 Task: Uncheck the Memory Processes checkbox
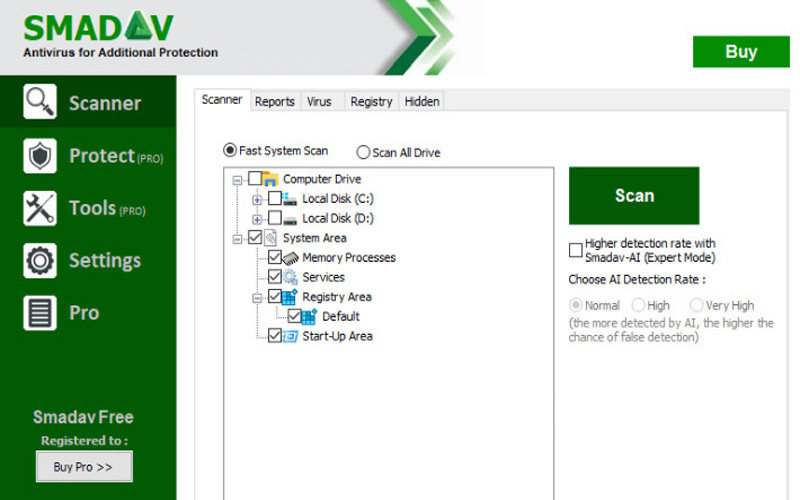(x=274, y=257)
